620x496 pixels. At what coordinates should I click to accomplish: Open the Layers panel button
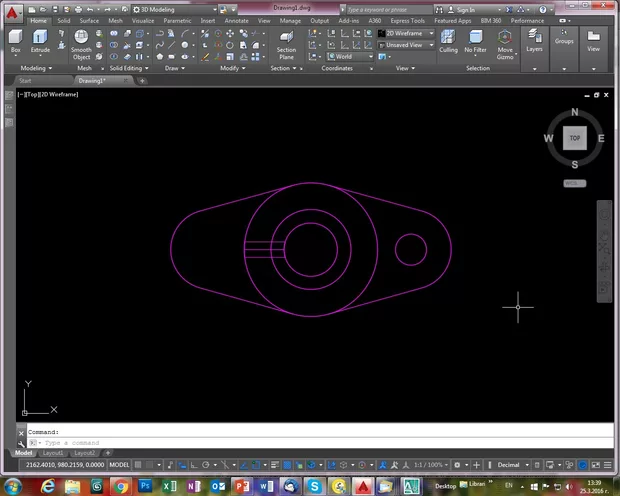coord(534,42)
